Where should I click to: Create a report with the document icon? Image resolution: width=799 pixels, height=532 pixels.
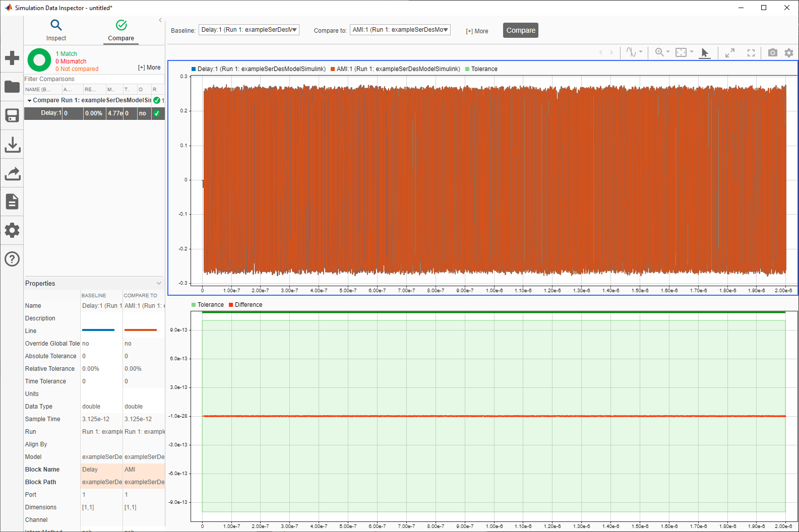coord(12,202)
